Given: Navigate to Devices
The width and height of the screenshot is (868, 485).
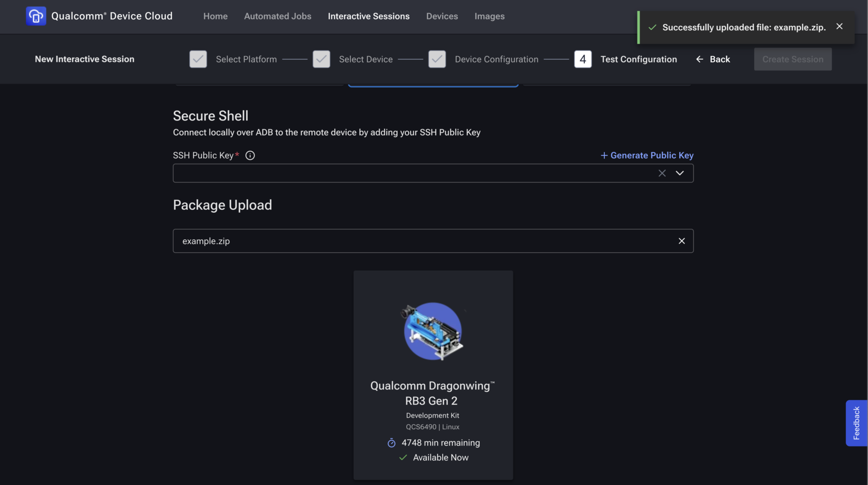Looking at the screenshot, I should (442, 16).
